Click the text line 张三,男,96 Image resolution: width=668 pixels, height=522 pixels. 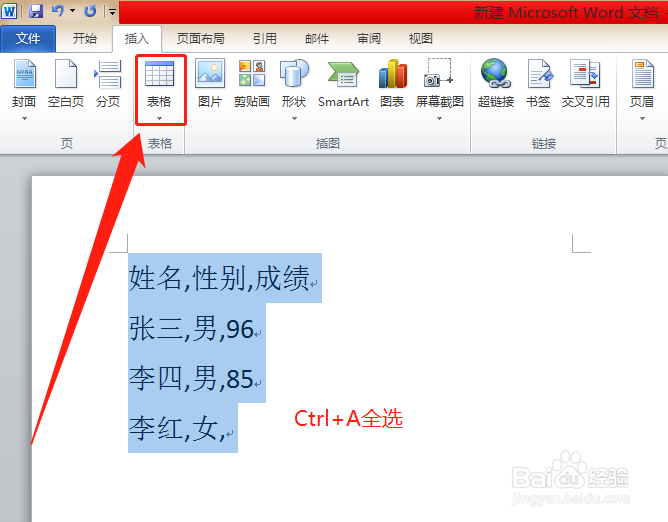tap(191, 329)
